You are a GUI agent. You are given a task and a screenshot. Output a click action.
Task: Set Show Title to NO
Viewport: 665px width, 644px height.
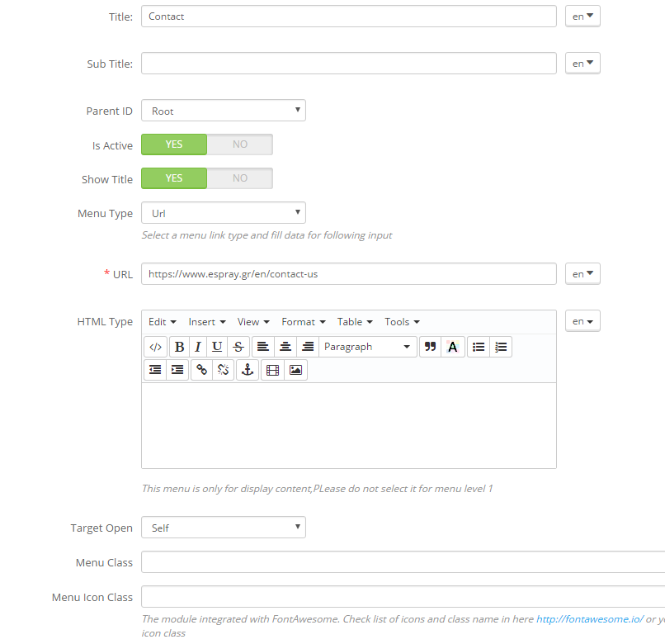click(240, 178)
